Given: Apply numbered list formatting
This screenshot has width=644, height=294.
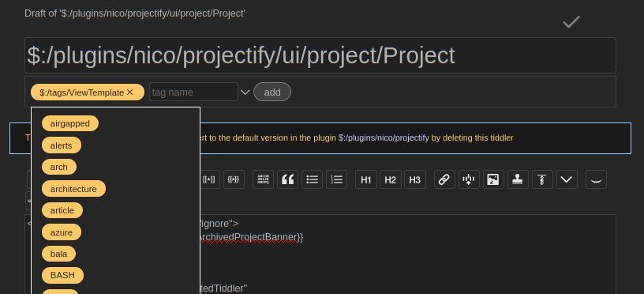Looking at the screenshot, I should 337,179.
